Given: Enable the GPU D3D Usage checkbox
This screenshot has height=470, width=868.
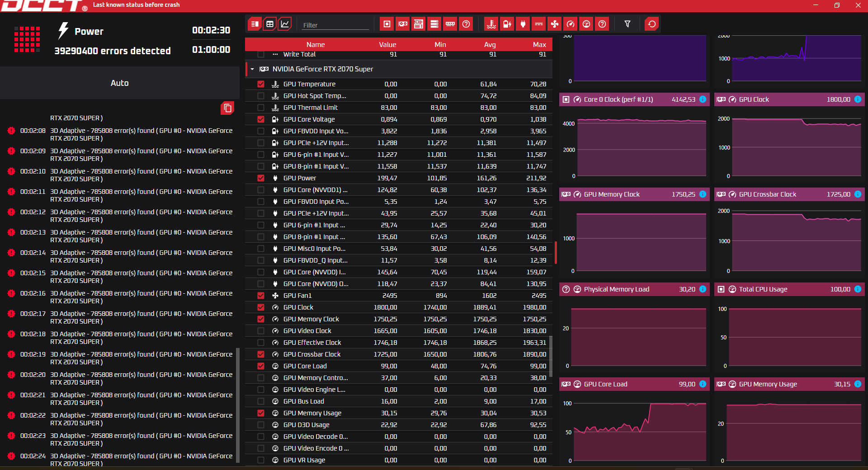Looking at the screenshot, I should click(x=261, y=425).
